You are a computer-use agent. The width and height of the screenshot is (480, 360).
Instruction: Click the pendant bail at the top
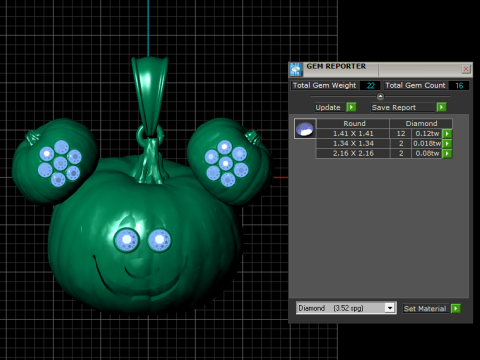[x=150, y=95]
